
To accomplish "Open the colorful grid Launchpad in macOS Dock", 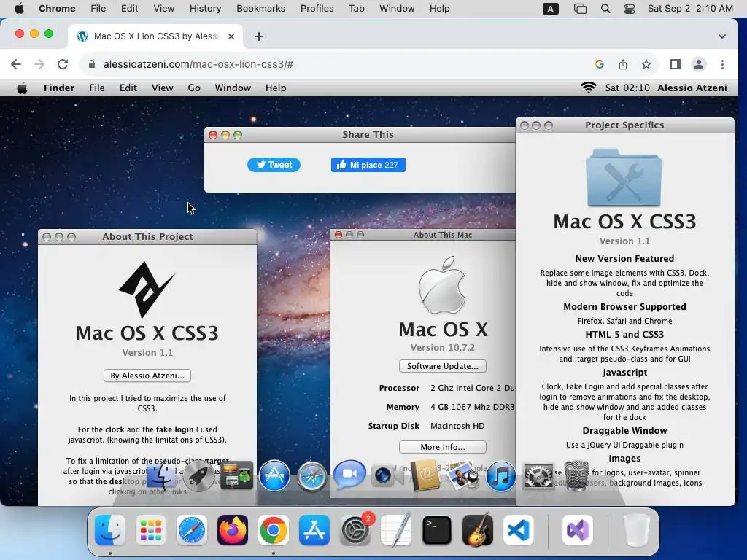I will (x=151, y=530).
